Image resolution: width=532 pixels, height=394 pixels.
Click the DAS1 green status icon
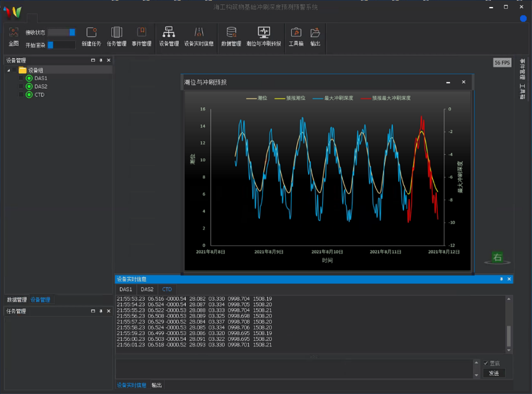pyautogui.click(x=29, y=78)
